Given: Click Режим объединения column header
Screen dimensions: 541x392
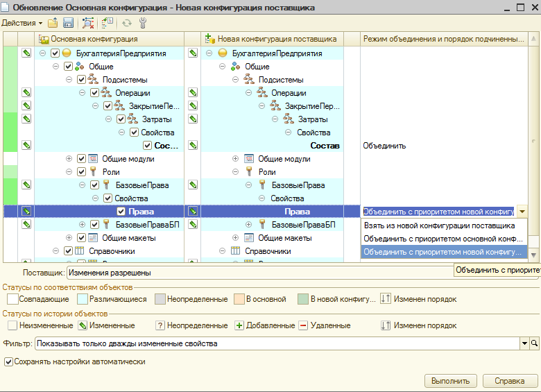Looking at the screenshot, I should pyautogui.click(x=444, y=39).
